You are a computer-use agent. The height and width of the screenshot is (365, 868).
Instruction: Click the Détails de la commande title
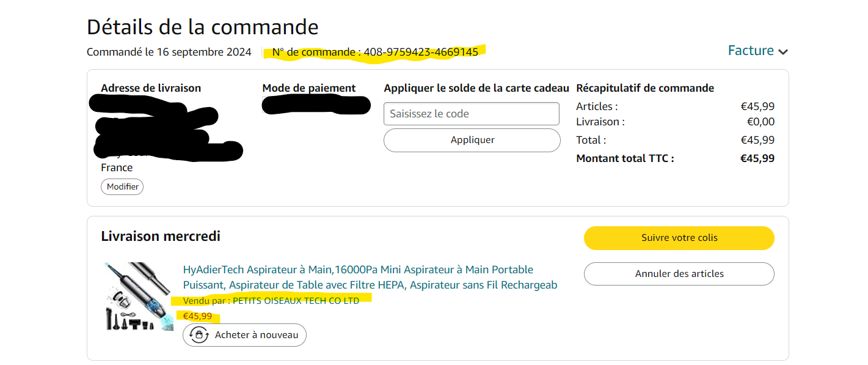[x=202, y=27]
